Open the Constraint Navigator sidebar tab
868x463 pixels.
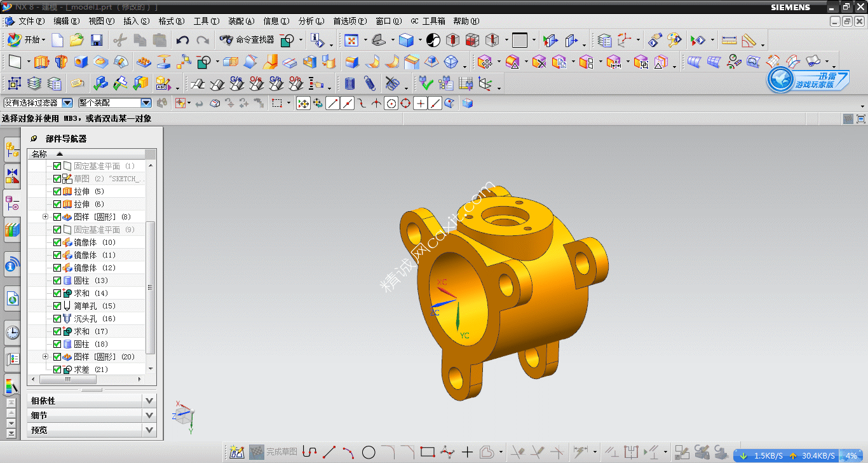click(x=12, y=175)
